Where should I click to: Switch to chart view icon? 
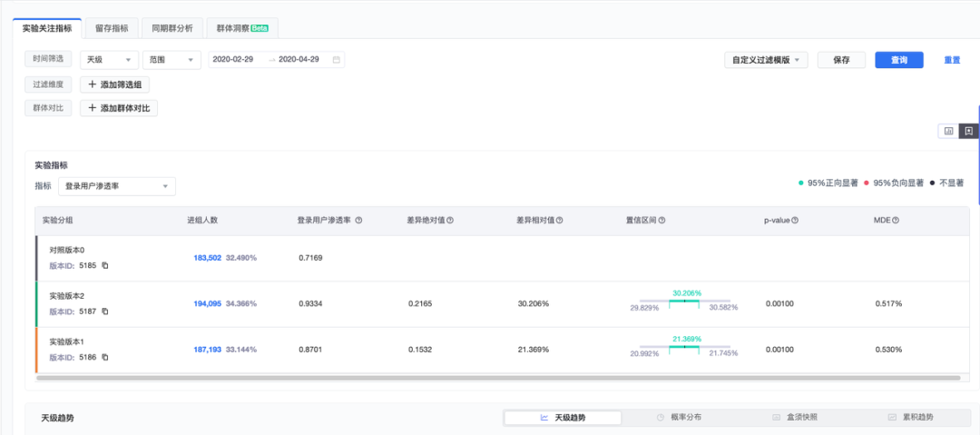[948, 131]
